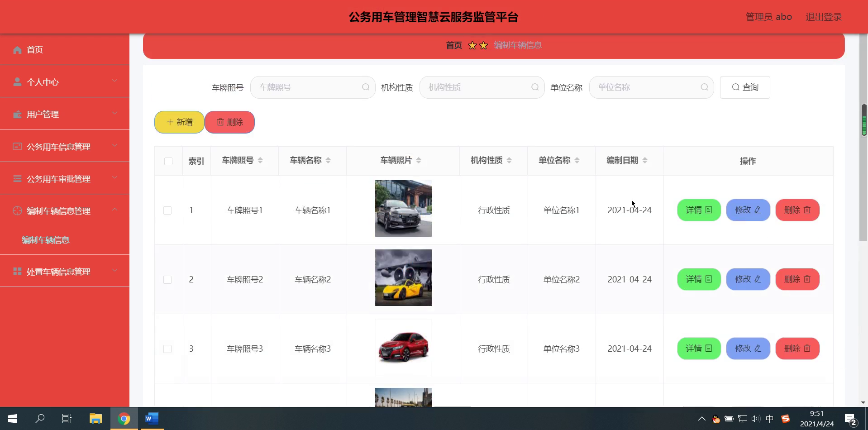Open the red car photo for 车辆名称3
The width and height of the screenshot is (868, 430).
403,347
